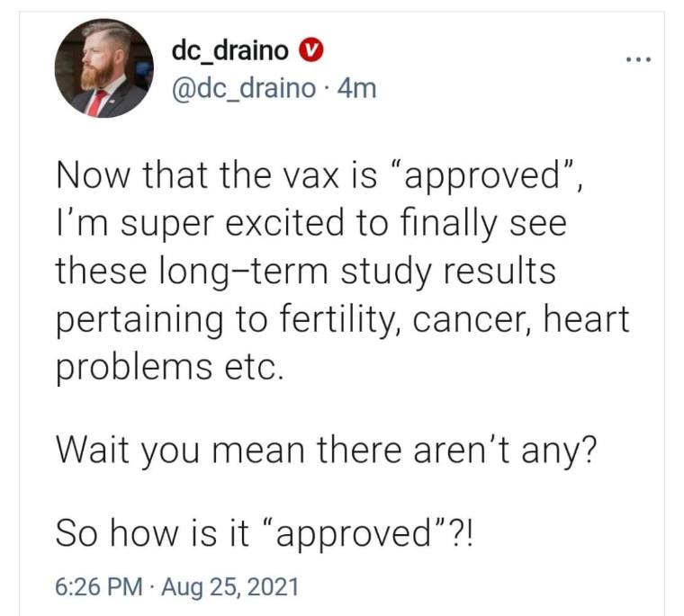This screenshot has height=616, width=684.
Task: Click the 6:26 PM time link
Action: 99,587
